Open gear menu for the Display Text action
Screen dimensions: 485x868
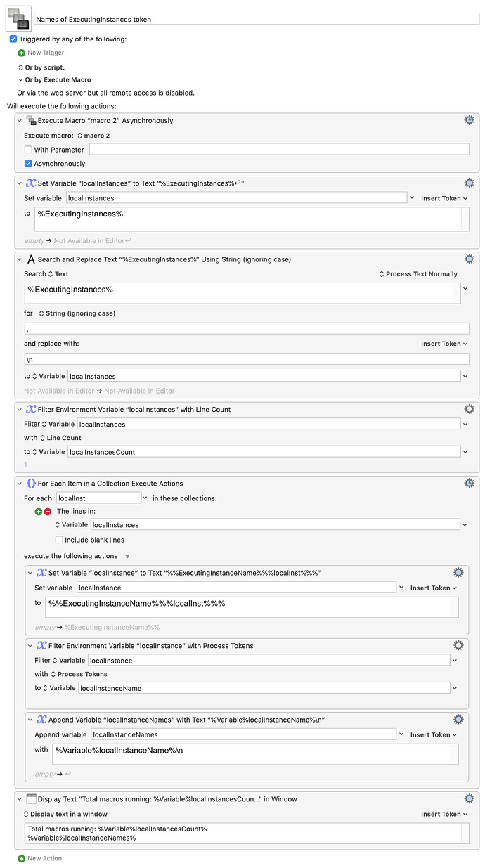(469, 798)
